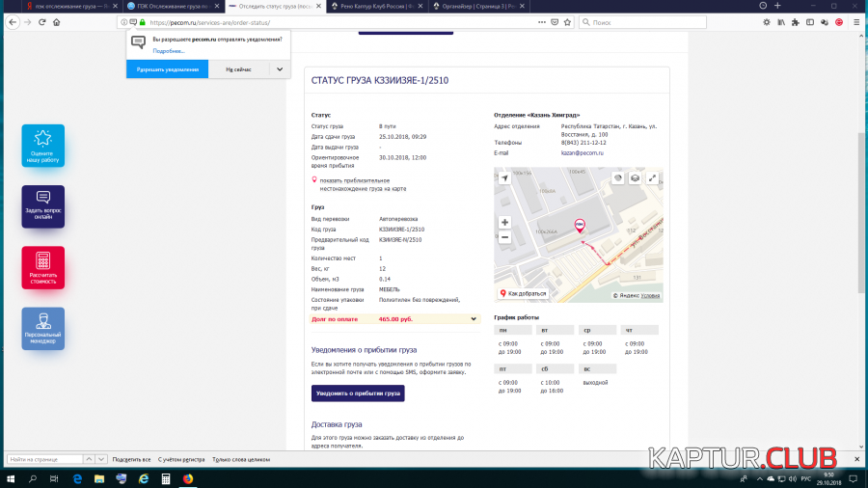The height and width of the screenshot is (488, 868).
Task: Show sidebars toolbar icon
Action: 810,22
